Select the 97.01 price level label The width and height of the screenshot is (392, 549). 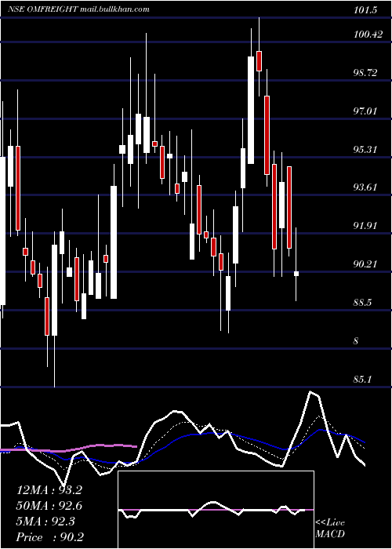(366, 111)
